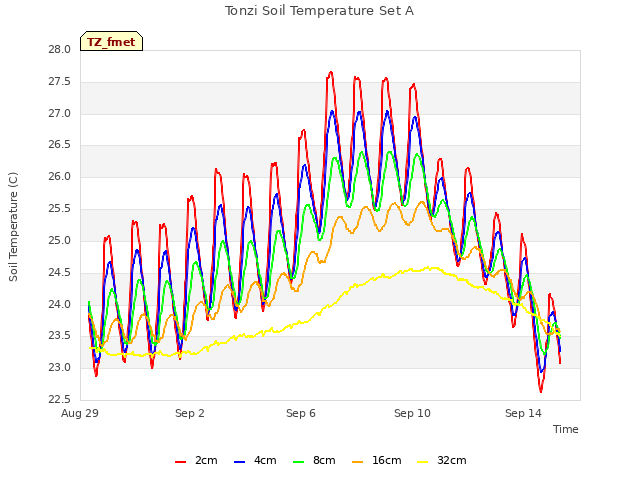Image resolution: width=640 pixels, height=480 pixels.
Task: Click the yellow 32cm curve peak near Sep 10
Action: (x=429, y=268)
